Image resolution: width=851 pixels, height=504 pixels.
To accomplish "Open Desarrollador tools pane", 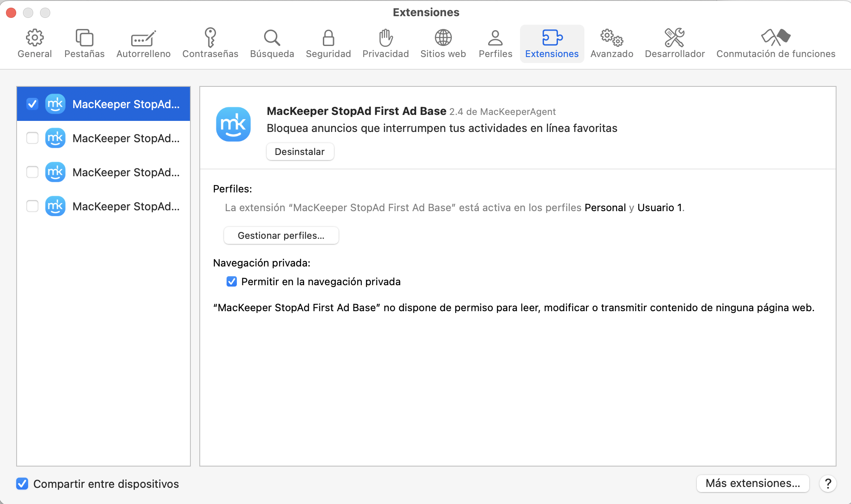I will point(674,43).
